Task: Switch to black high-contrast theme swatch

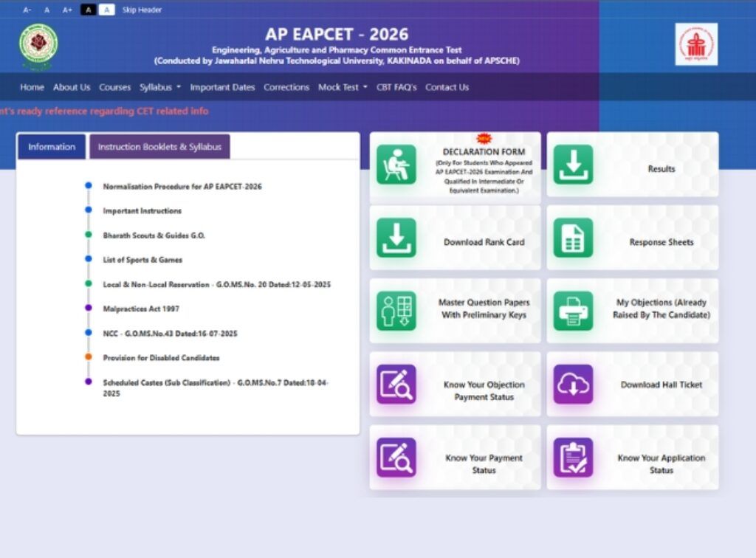Action: tap(89, 10)
